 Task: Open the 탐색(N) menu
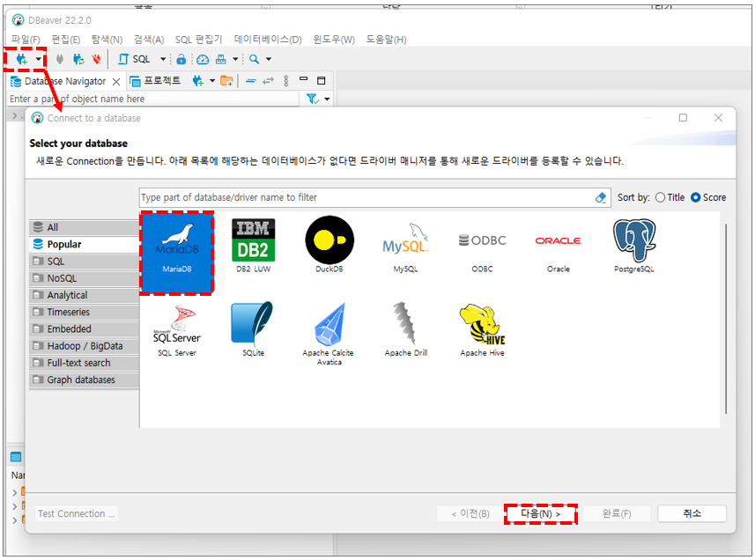[107, 40]
